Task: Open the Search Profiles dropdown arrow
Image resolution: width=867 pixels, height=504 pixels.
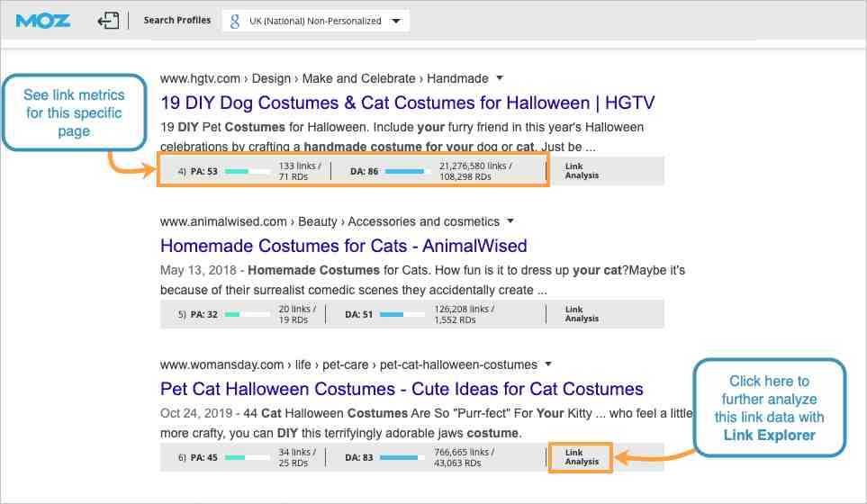Action: [x=396, y=21]
